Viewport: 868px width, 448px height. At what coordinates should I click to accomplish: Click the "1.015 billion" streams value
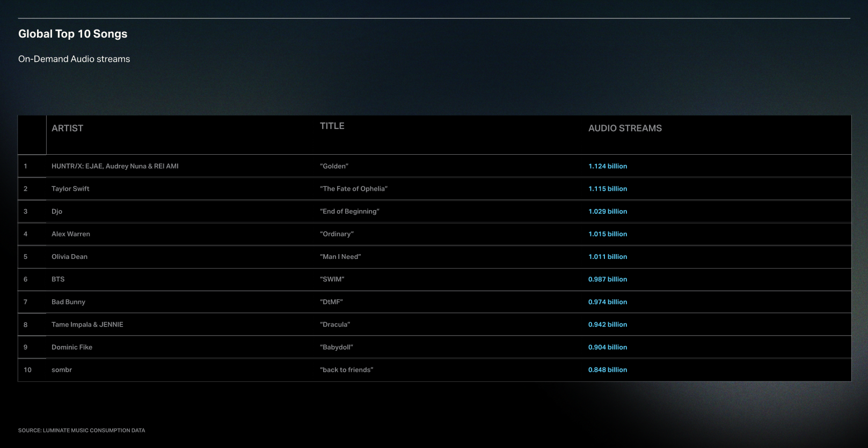tap(608, 234)
